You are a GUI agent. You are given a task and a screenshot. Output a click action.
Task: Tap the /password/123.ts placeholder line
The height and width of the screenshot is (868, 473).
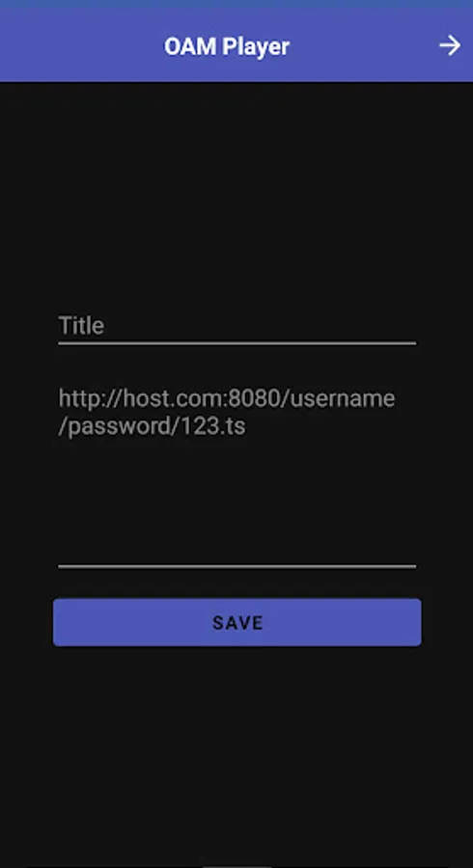tap(153, 427)
